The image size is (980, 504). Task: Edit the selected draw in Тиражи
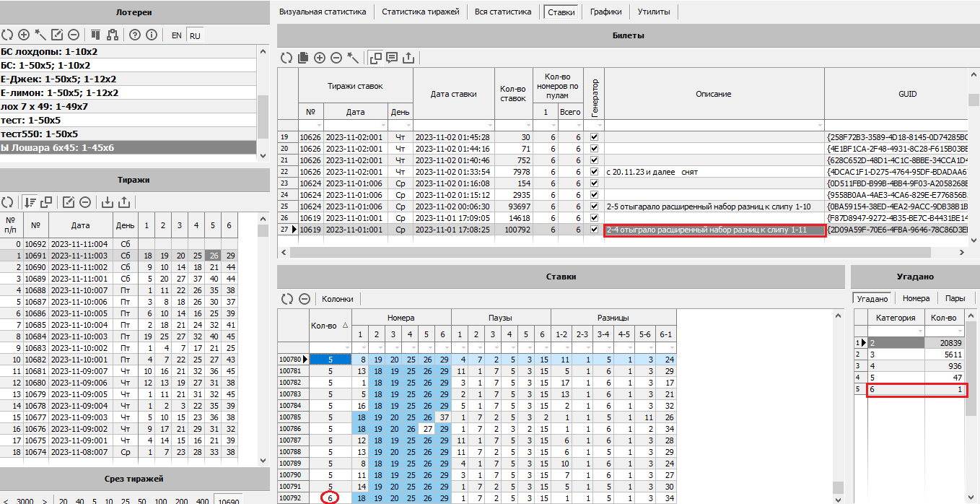tap(69, 202)
